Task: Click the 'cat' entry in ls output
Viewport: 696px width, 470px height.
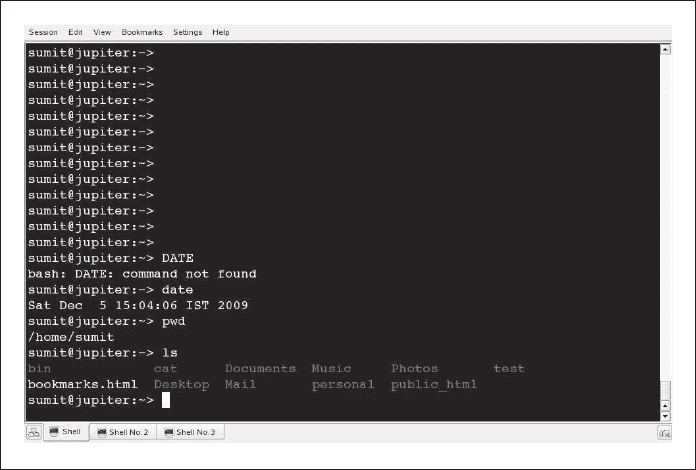Action: click(165, 368)
